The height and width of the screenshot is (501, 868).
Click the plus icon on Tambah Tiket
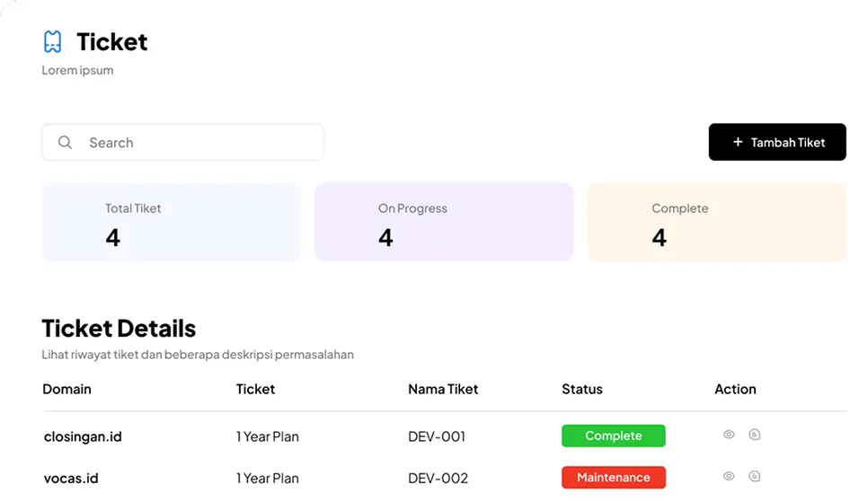tap(738, 142)
